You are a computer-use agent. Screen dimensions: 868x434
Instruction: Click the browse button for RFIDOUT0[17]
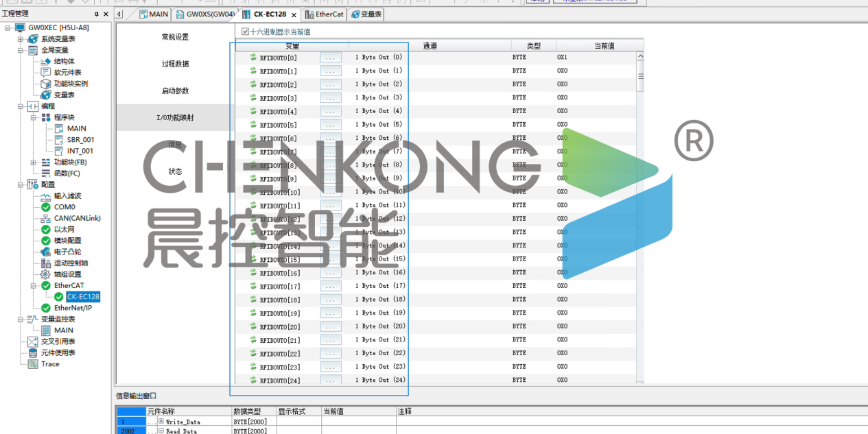[x=331, y=287]
